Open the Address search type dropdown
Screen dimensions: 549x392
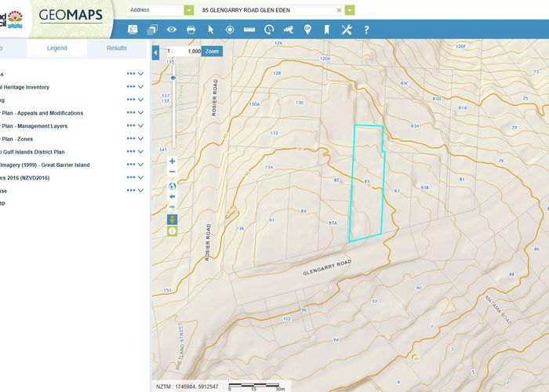(x=189, y=10)
